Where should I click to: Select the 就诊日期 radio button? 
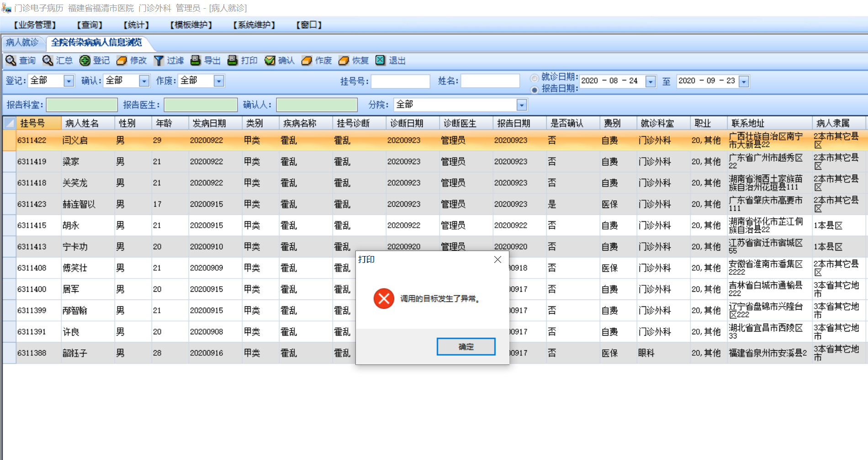pos(535,78)
